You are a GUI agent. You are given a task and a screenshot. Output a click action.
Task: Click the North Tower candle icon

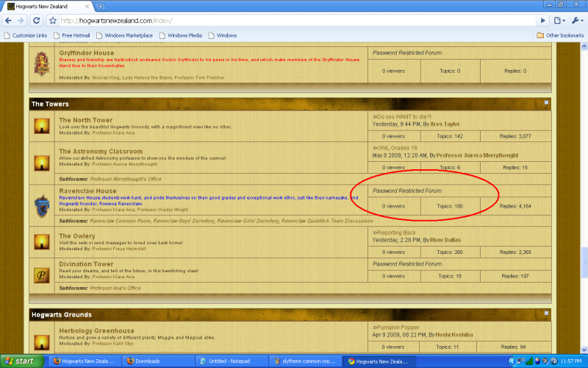coord(42,126)
